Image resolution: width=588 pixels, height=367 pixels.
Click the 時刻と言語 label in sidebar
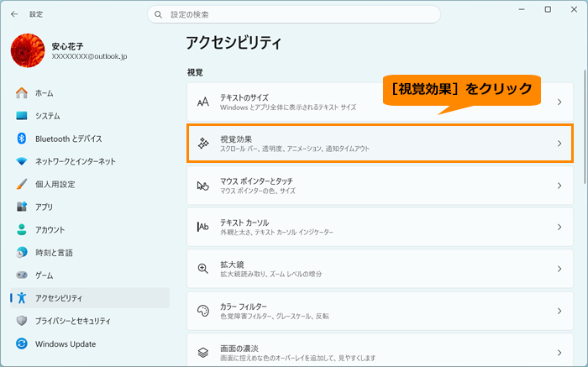pos(54,253)
